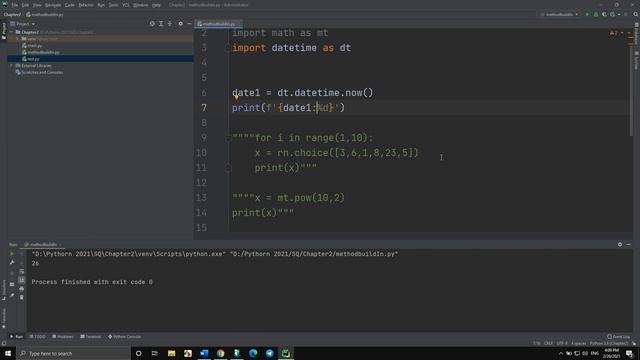Click the wrench icon in Run panel

tap(12, 263)
